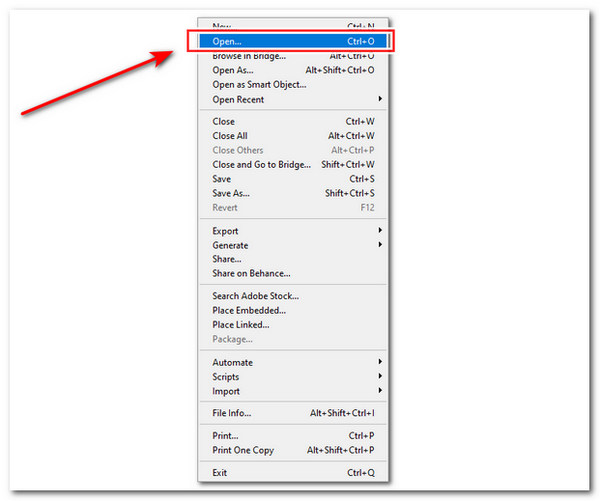Choose Place Linked... from the menu
This screenshot has width=600, height=501.
point(293,325)
